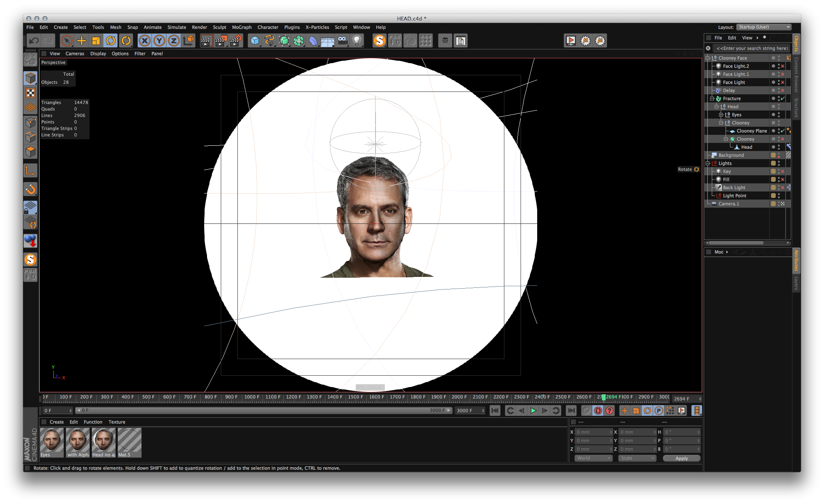Open Edit Render Settings icon
This screenshot has width=824, height=504.
coord(235,40)
